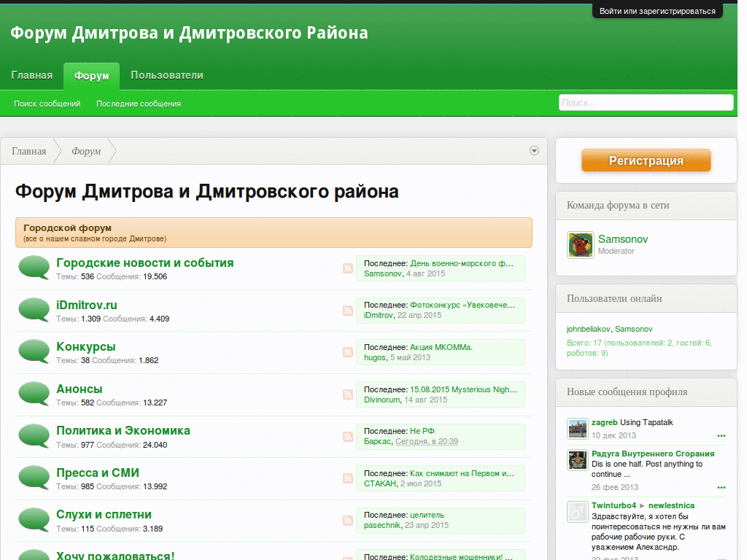Click speech bubble icon beside Анонсы
This screenshot has width=747, height=560.
point(34,394)
